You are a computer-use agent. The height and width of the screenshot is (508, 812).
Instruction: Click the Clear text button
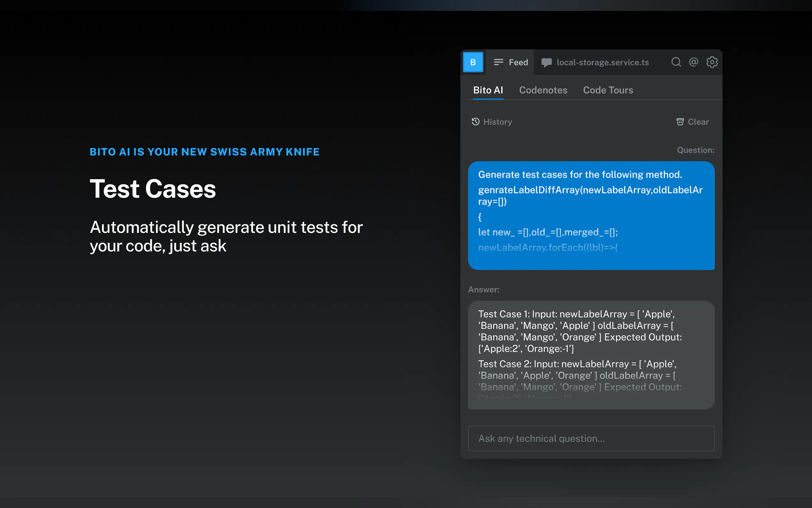coord(698,122)
